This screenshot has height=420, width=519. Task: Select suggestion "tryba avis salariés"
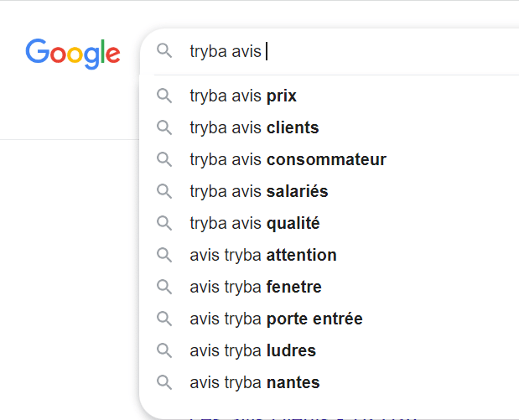tap(258, 191)
